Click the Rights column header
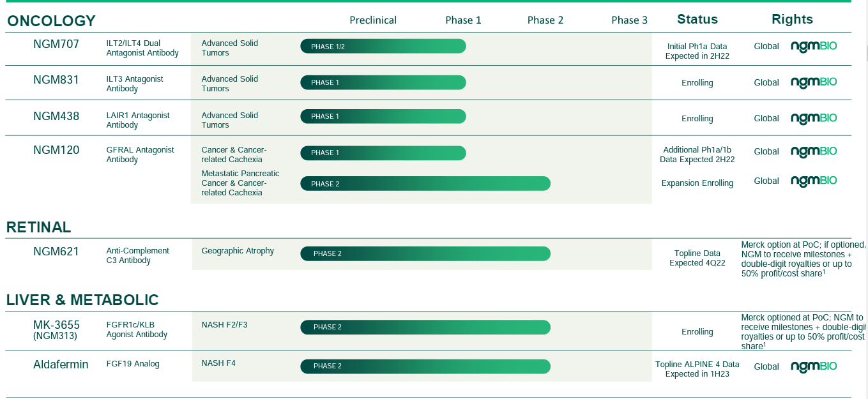 [x=792, y=19]
